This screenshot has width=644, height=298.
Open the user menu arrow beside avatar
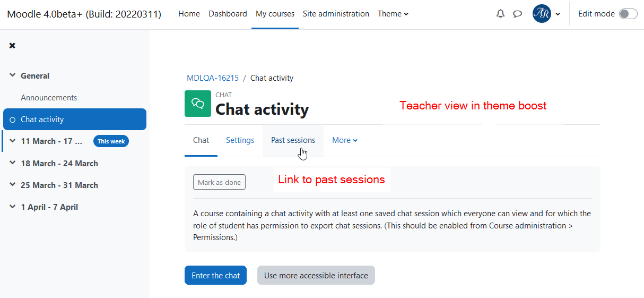[x=558, y=14]
